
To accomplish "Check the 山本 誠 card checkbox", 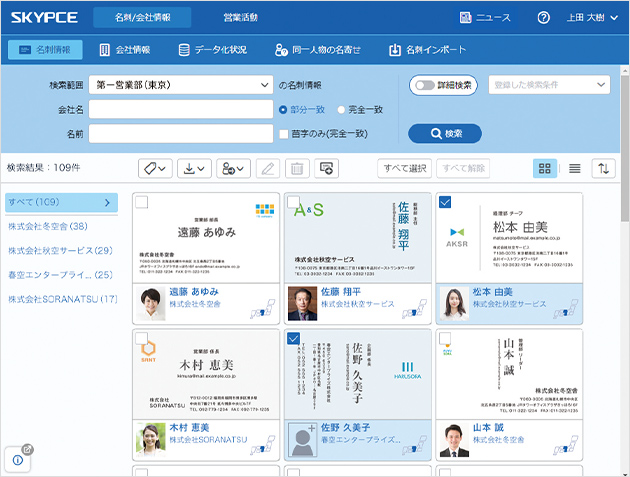I will coord(445,338).
